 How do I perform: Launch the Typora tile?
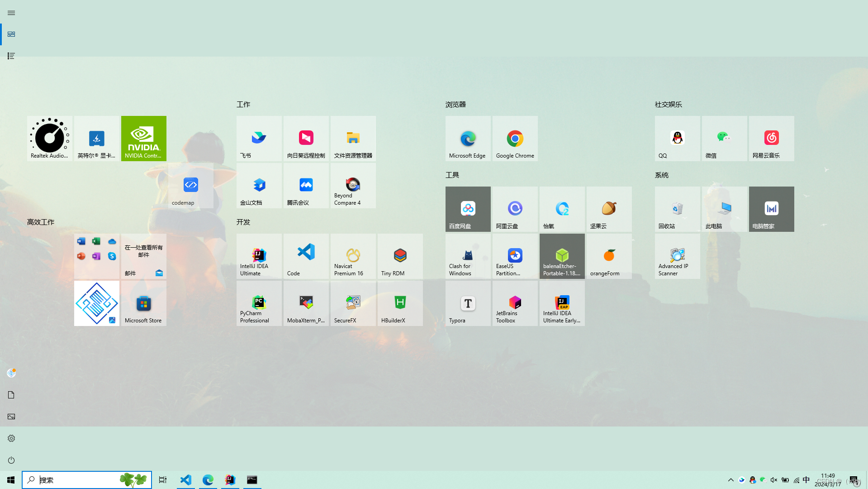[468, 303]
